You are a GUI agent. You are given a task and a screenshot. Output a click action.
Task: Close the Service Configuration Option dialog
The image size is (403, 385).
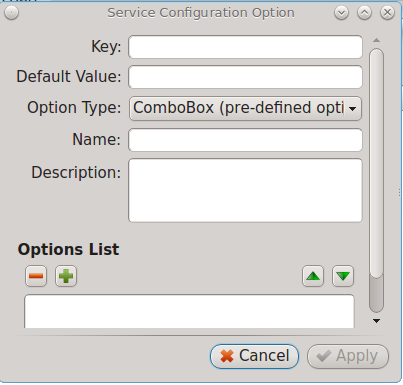387,13
